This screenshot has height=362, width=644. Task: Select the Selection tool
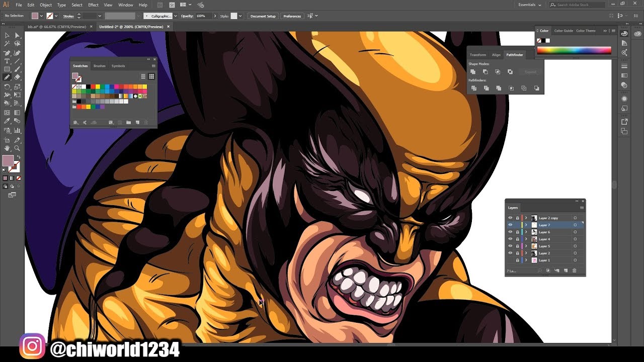[7, 36]
